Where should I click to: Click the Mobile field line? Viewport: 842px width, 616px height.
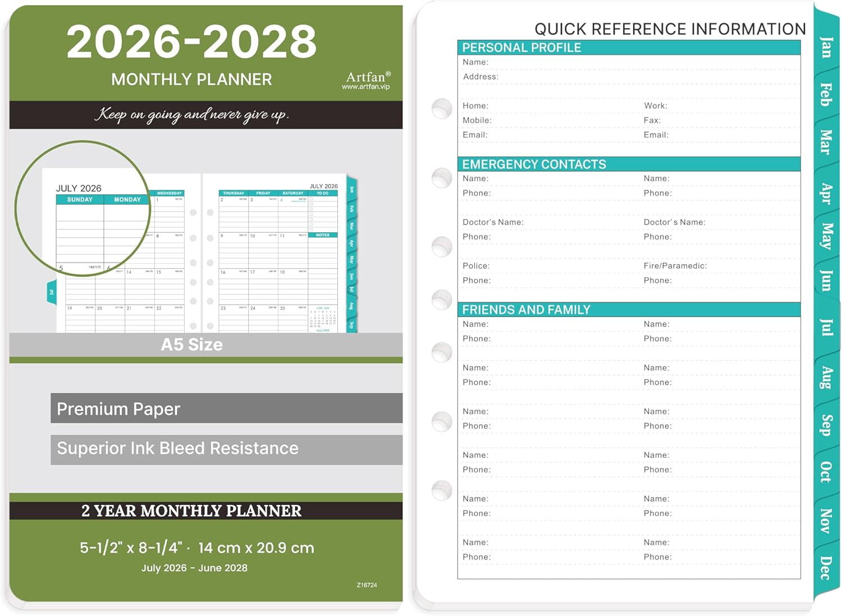(550, 121)
